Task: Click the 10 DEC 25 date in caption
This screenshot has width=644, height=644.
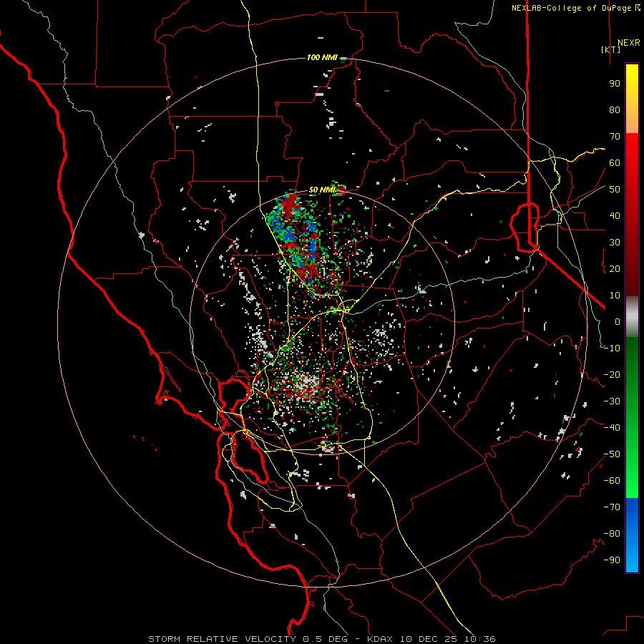Action: click(429, 639)
